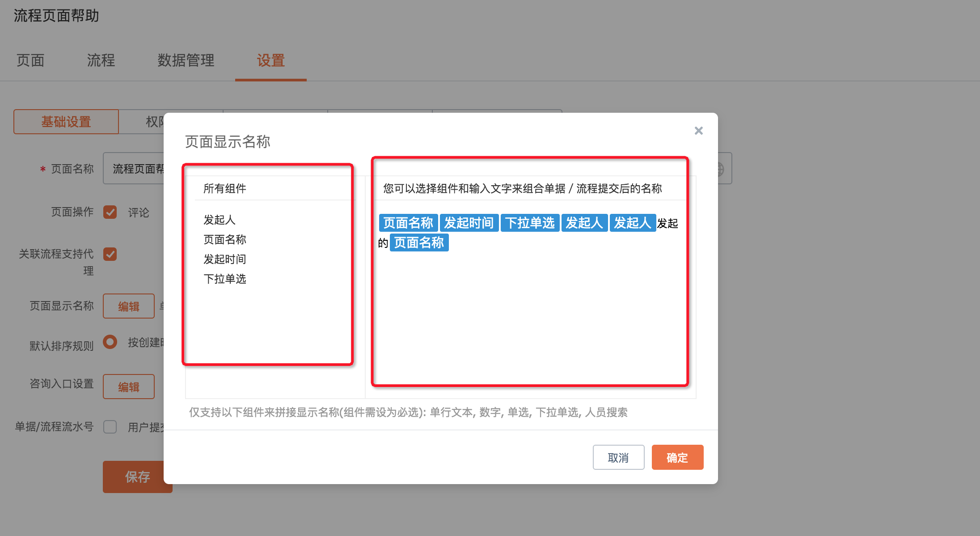
Task: Click the first 页面名称 blue tag
Action: (x=408, y=223)
